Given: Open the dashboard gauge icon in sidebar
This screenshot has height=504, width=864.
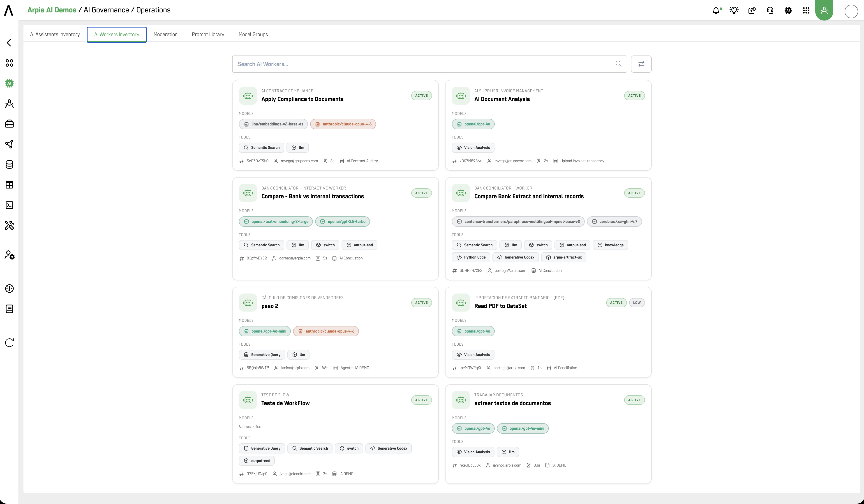Looking at the screenshot, I should [9, 288].
